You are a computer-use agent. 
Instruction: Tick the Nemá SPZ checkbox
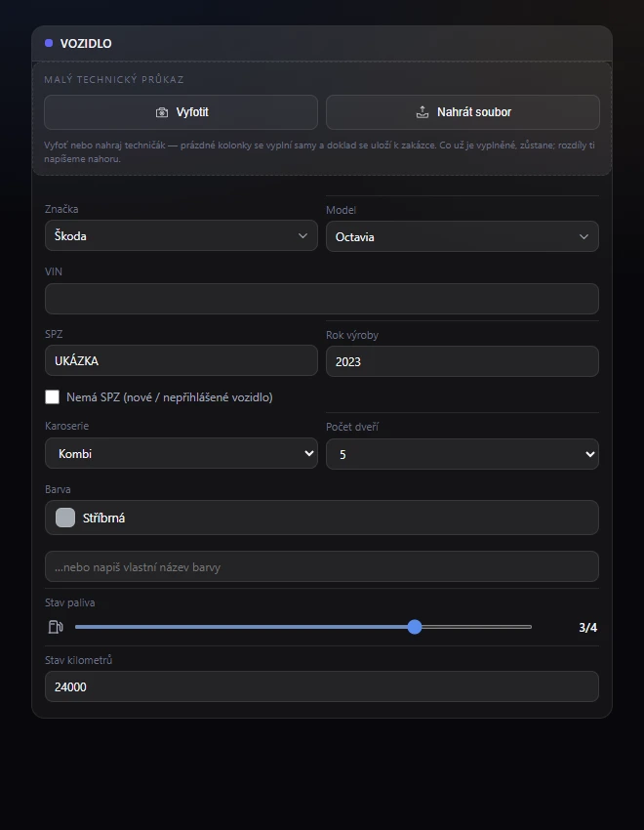(52, 397)
